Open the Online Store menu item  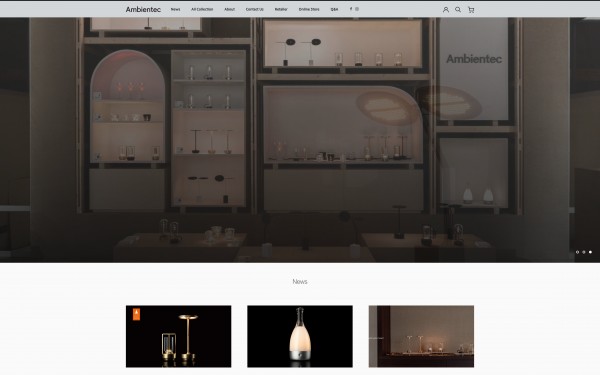(x=309, y=9)
